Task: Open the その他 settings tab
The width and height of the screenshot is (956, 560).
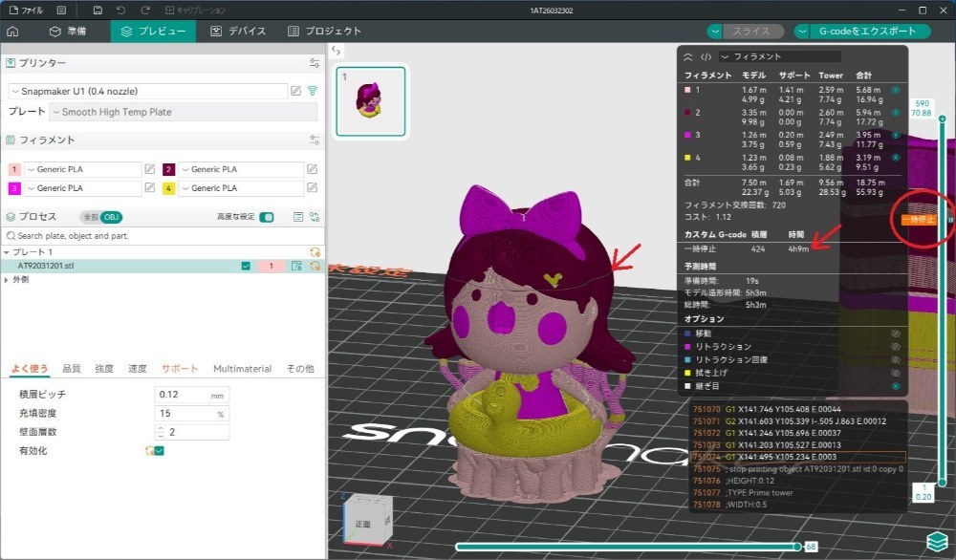Action: click(x=300, y=369)
